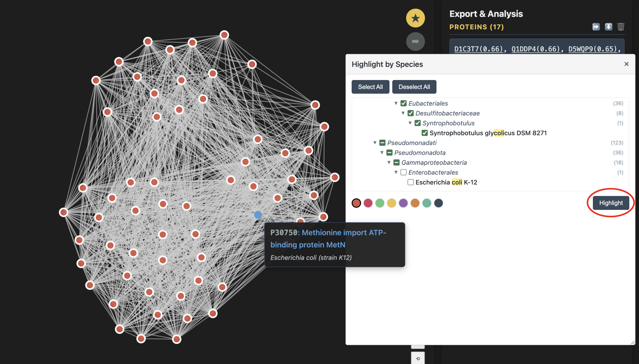Pick the yellow color swatch

click(x=391, y=203)
